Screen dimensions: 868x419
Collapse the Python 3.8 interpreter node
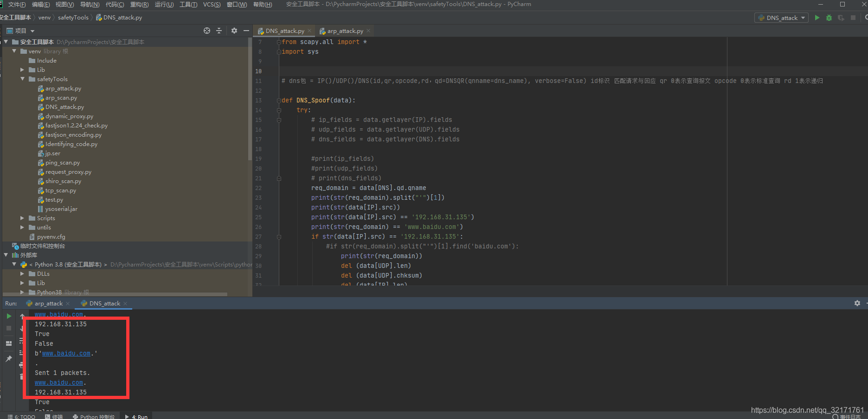coord(14,264)
